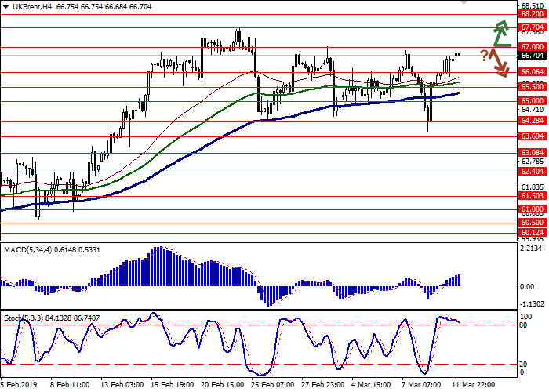Click the 64.284 support level label
This screenshot has height=392, width=549.
(x=532, y=121)
